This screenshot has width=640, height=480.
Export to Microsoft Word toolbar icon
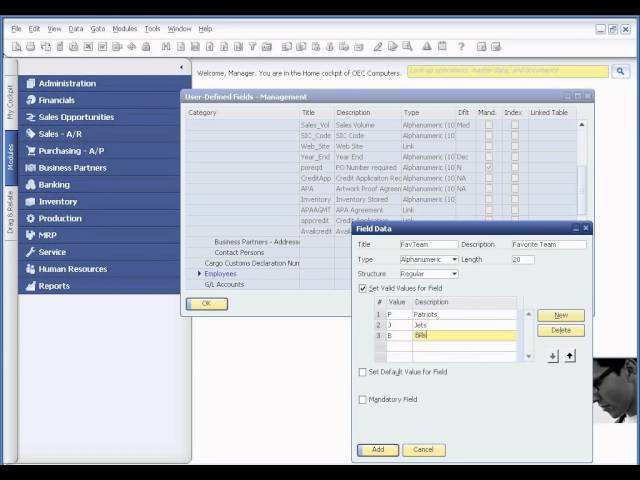pos(103,47)
